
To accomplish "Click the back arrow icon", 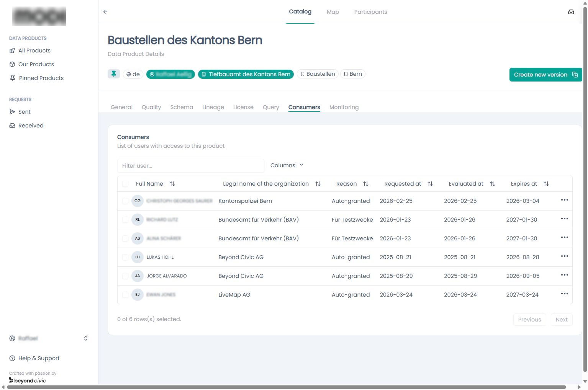I will click(105, 12).
